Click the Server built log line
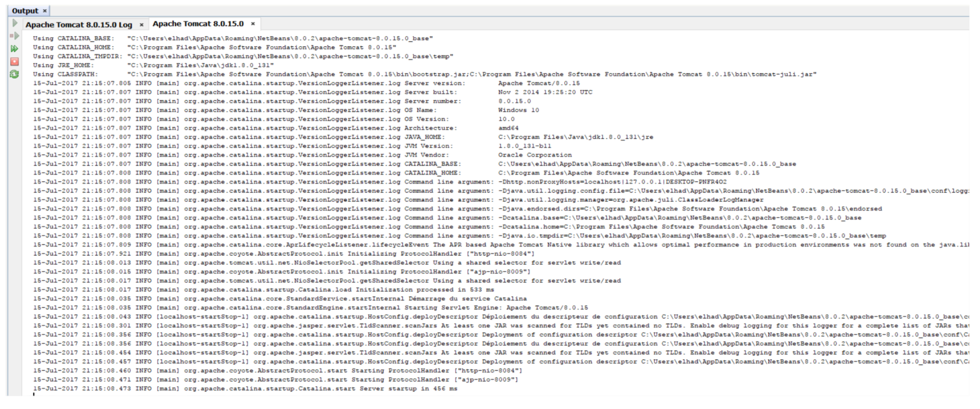The height and width of the screenshot is (409, 980). pyautogui.click(x=305, y=92)
